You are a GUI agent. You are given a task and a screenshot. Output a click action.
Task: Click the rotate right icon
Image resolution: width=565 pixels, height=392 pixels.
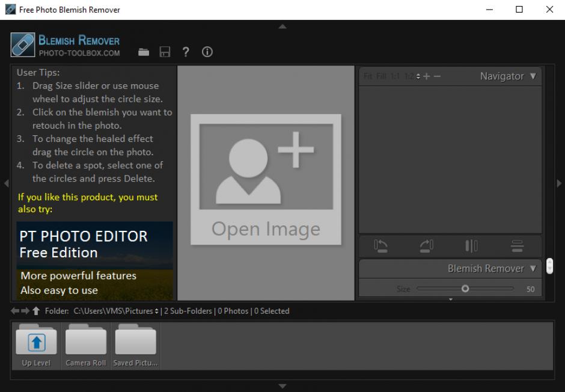[x=426, y=246]
